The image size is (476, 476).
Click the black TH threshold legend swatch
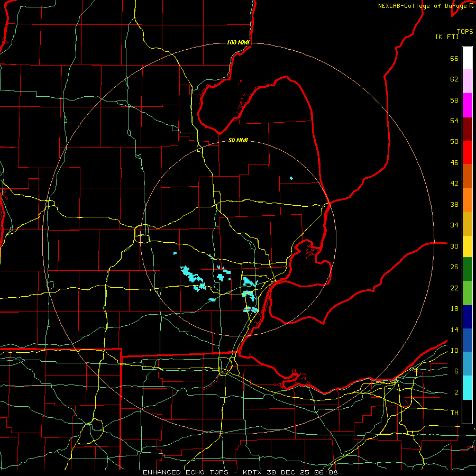(467, 411)
